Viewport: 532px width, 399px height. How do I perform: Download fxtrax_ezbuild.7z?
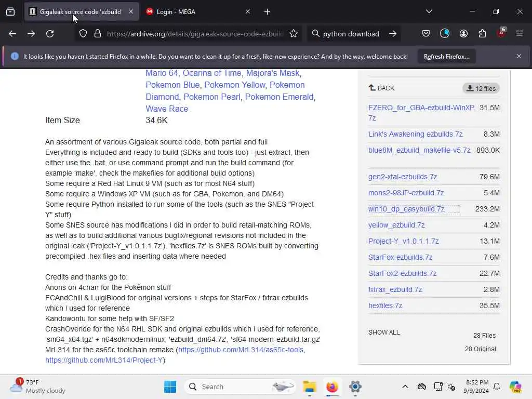(x=395, y=289)
